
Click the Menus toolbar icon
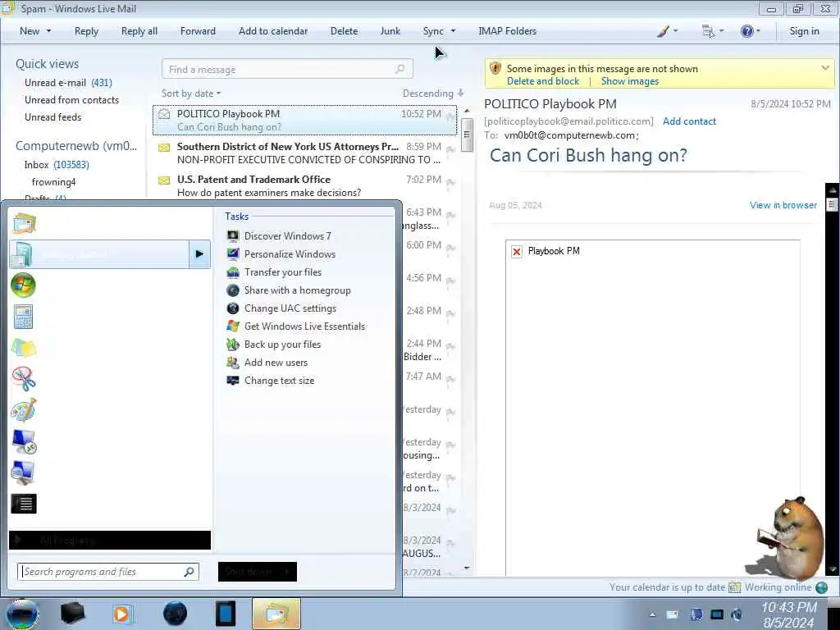point(708,31)
